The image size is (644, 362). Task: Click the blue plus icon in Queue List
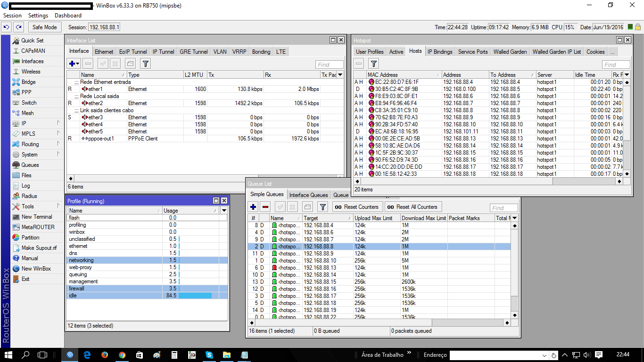pos(253,207)
